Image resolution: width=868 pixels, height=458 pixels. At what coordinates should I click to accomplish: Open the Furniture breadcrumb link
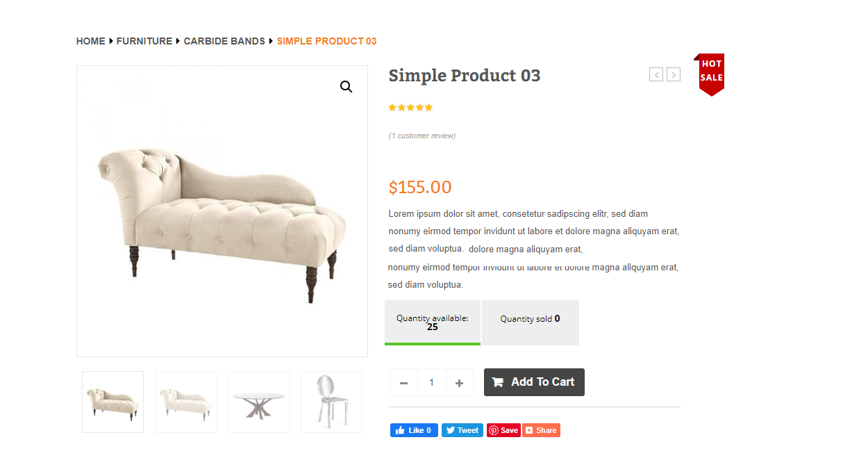(x=144, y=41)
